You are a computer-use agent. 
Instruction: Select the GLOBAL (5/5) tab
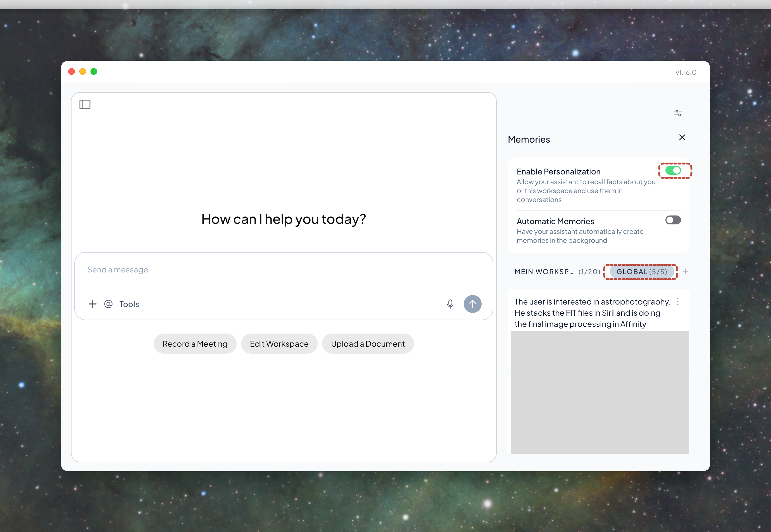click(642, 272)
